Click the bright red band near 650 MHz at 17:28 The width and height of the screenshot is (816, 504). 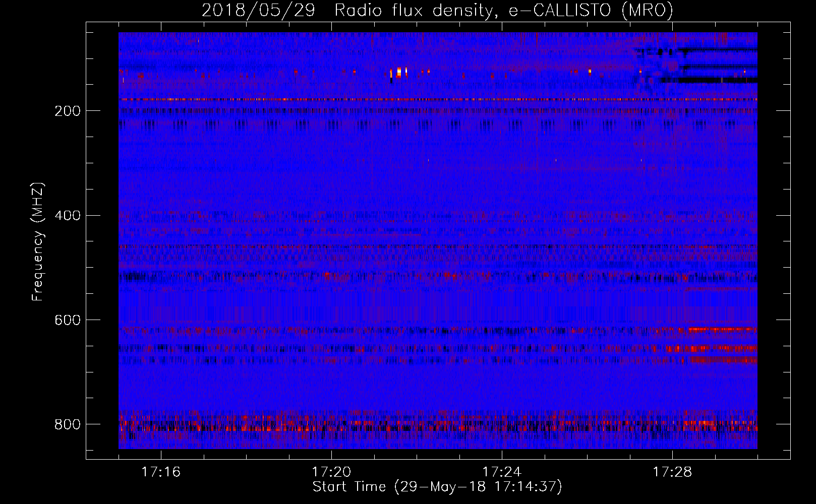(x=711, y=348)
